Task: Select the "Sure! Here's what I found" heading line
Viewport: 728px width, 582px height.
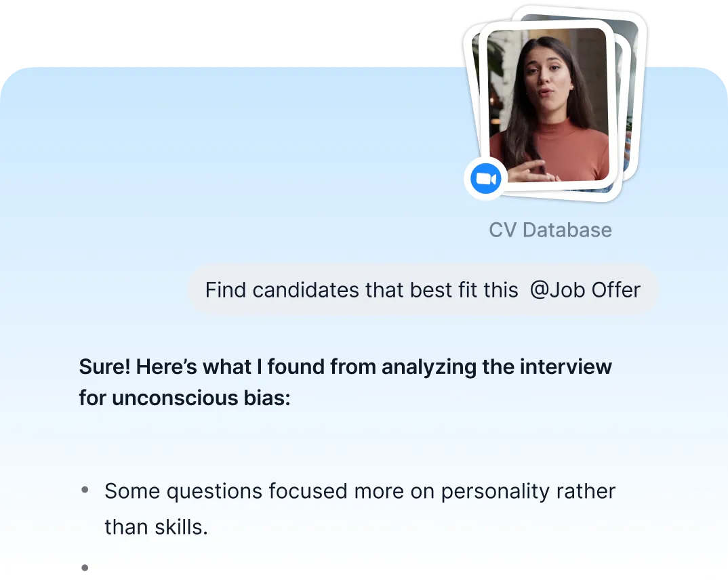Action: pos(345,367)
